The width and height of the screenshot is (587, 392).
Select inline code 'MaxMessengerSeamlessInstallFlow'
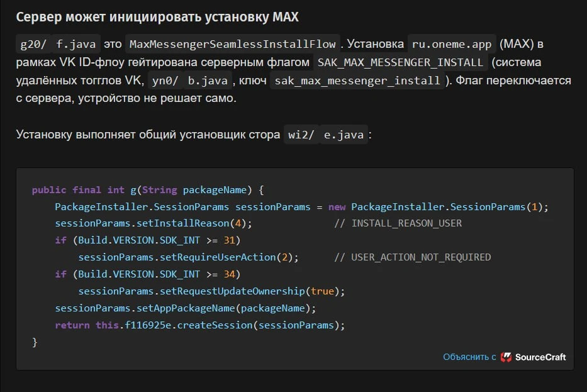233,44
